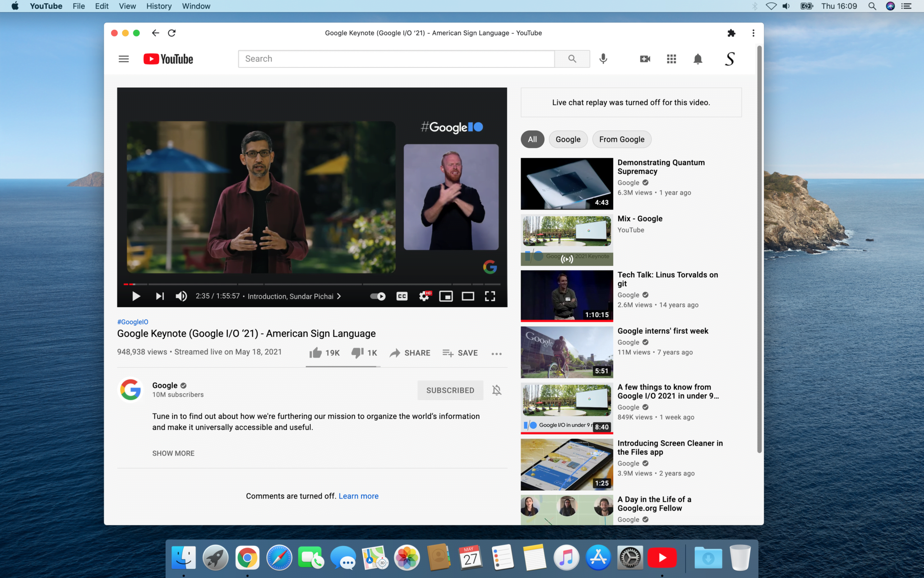The width and height of the screenshot is (924, 578).
Task: Open the Learn more link about comments
Action: pyautogui.click(x=358, y=495)
